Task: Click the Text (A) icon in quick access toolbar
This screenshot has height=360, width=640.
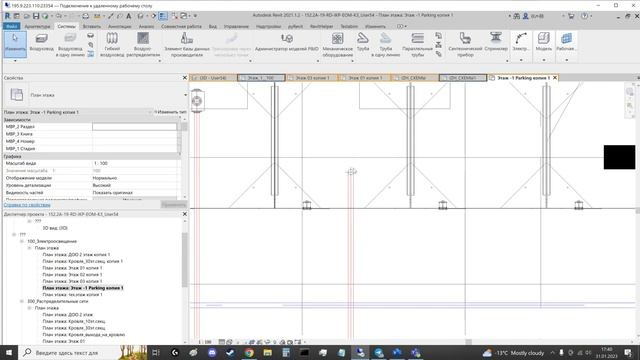Action: [x=129, y=16]
